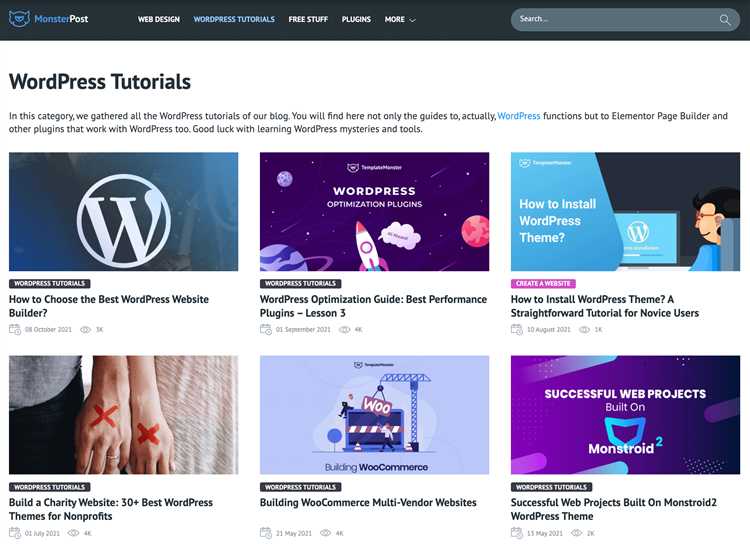Open How to Choose the Best WordPress Website Builder article
Screen dimensions: 750x544
[109, 306]
